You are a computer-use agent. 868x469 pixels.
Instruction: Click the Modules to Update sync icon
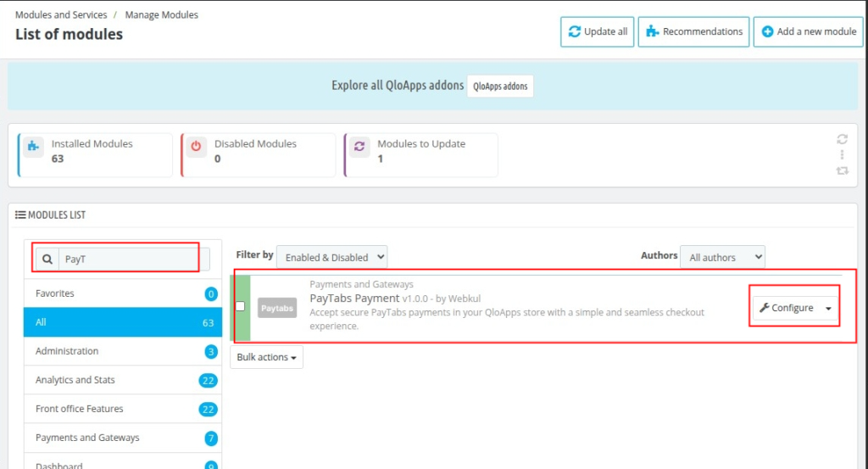359,146
